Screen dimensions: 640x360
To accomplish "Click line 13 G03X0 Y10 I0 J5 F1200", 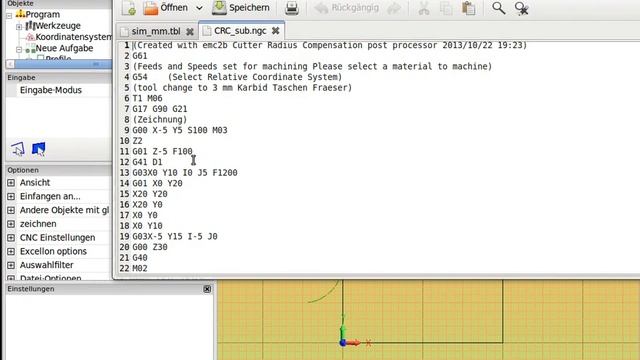I will (185, 173).
